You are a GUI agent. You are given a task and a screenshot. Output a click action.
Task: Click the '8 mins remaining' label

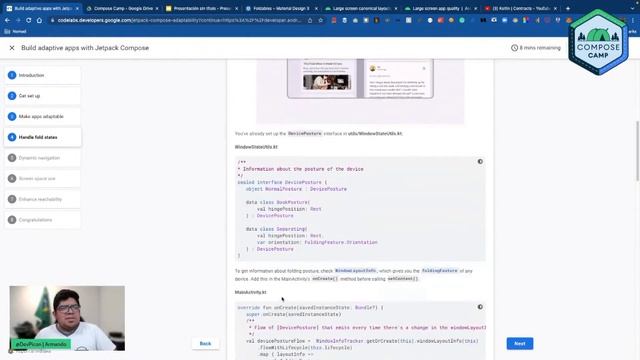pyautogui.click(x=540, y=48)
